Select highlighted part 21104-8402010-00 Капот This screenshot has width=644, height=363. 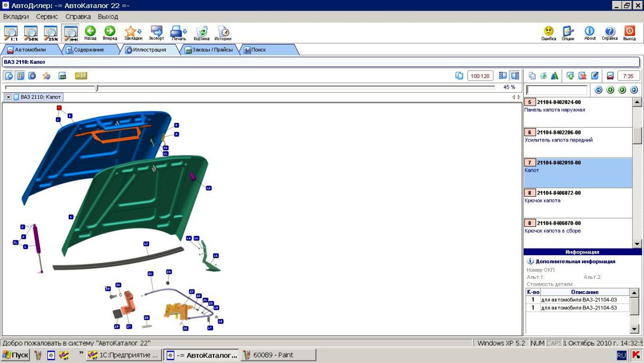click(578, 173)
